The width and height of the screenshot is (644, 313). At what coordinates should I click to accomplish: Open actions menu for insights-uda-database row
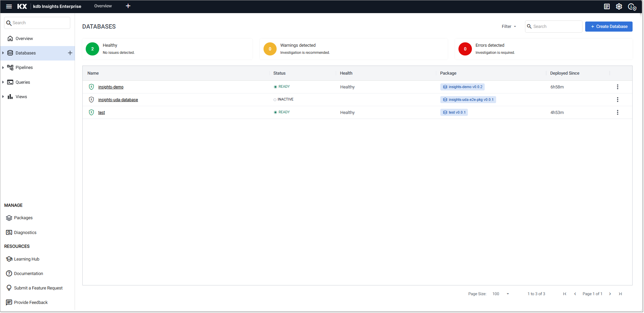(x=617, y=100)
